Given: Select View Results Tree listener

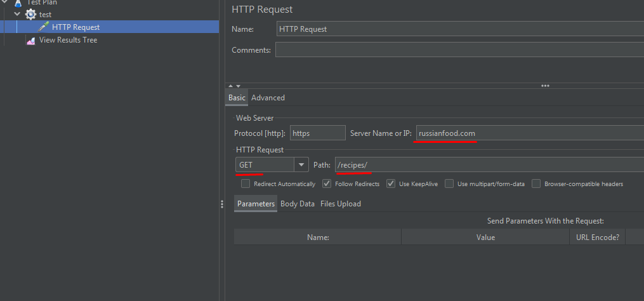Looking at the screenshot, I should pyautogui.click(x=68, y=40).
